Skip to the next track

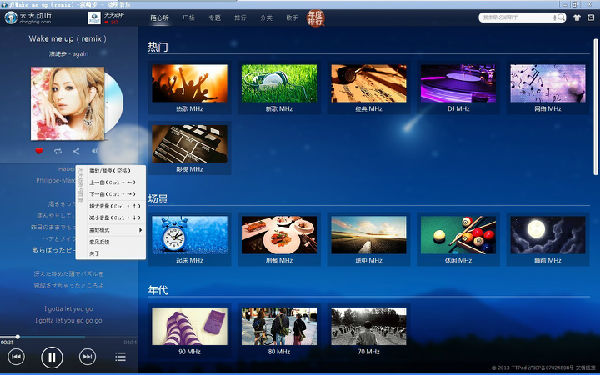(87, 357)
